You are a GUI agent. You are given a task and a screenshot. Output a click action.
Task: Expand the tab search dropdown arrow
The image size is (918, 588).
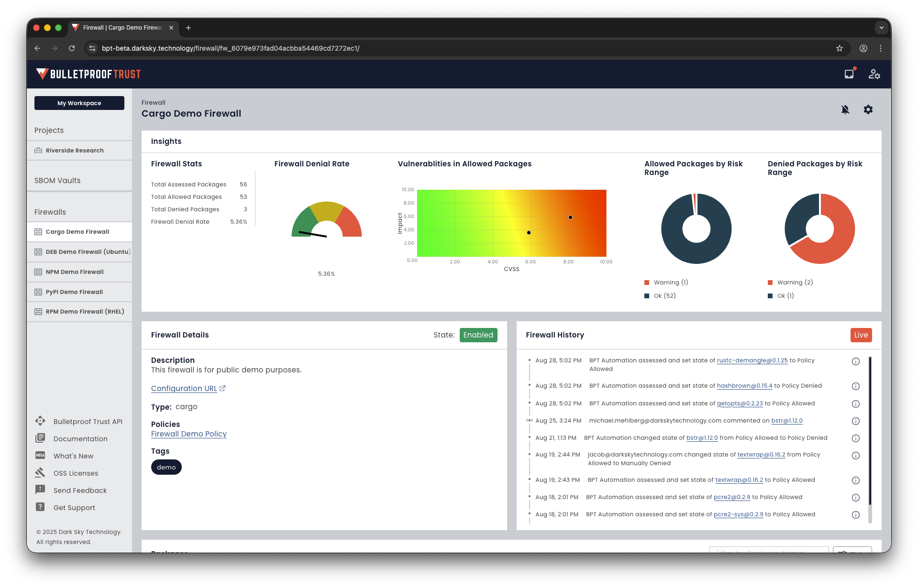point(882,28)
